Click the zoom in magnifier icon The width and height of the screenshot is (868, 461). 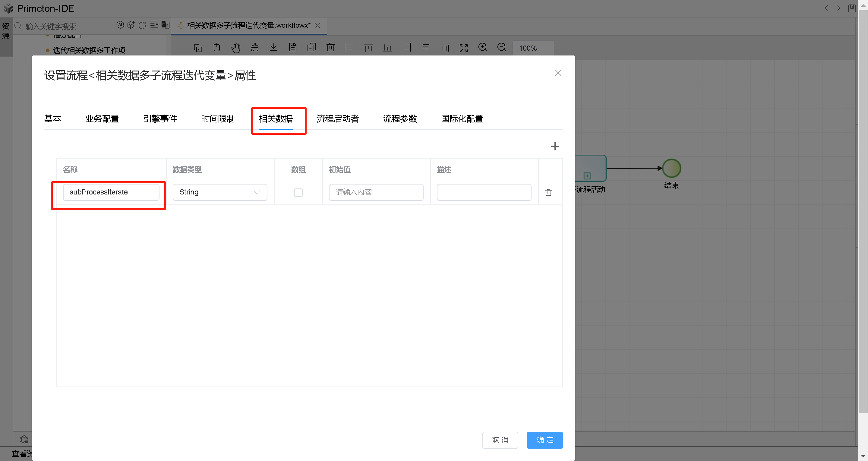coord(482,48)
